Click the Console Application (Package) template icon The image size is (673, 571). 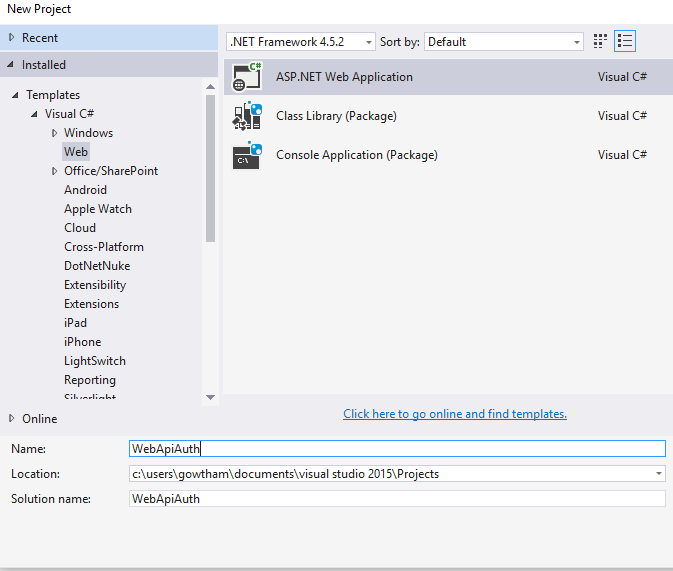coord(247,155)
